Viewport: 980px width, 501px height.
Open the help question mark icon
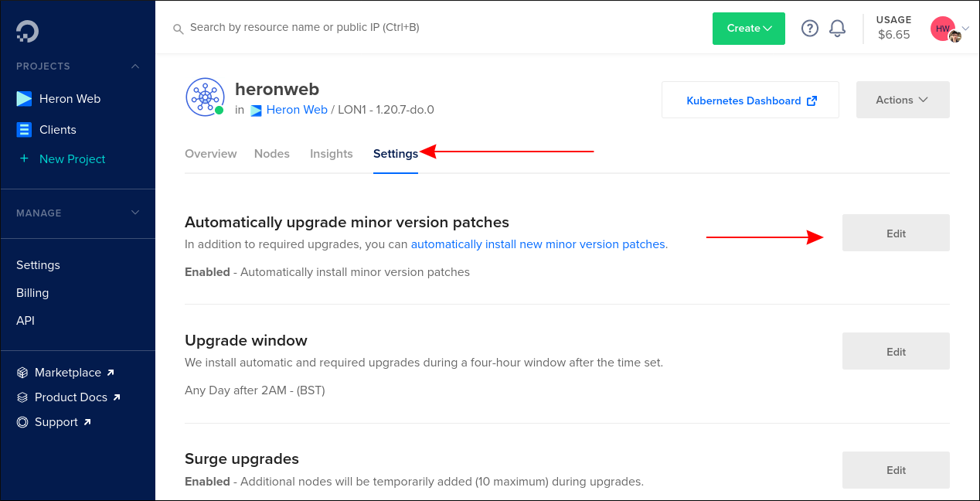809,28
